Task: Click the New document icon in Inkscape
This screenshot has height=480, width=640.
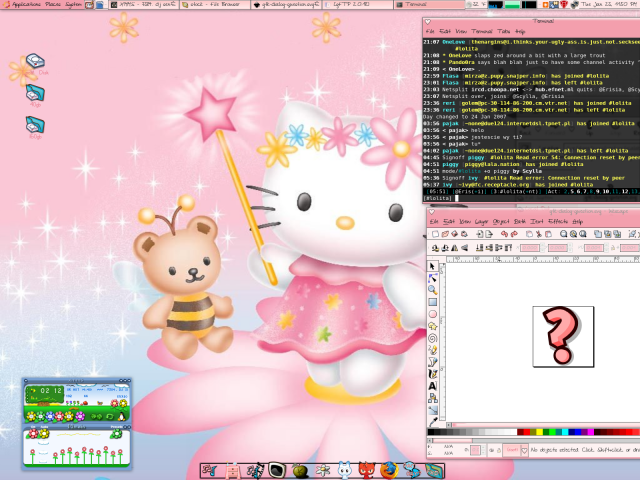Action: [435, 234]
